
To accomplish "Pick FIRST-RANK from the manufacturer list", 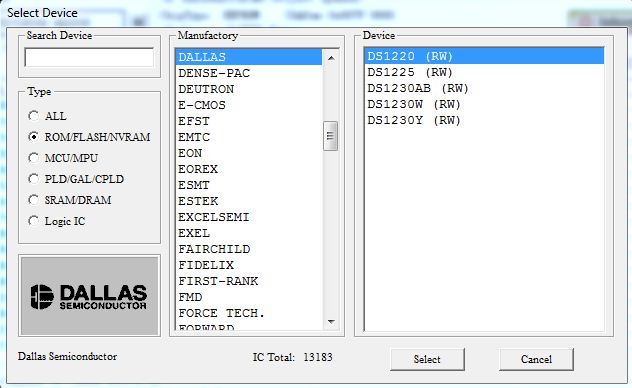I will tap(249, 281).
